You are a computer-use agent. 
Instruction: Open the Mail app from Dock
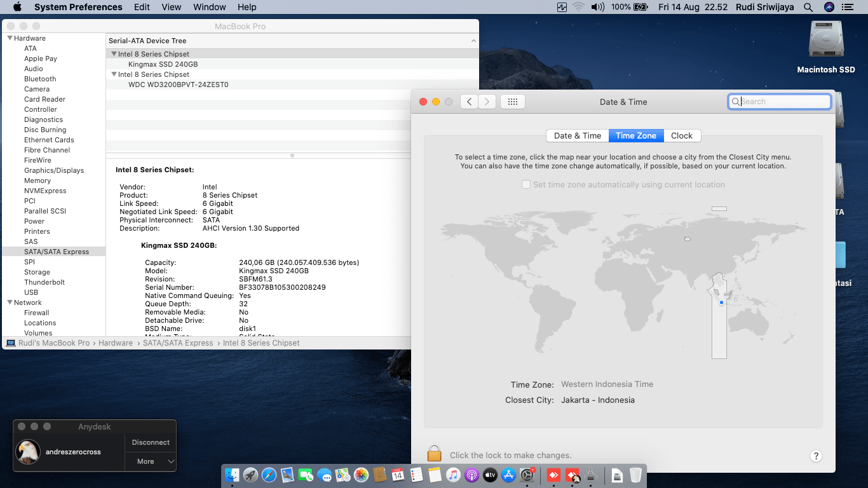tap(288, 475)
